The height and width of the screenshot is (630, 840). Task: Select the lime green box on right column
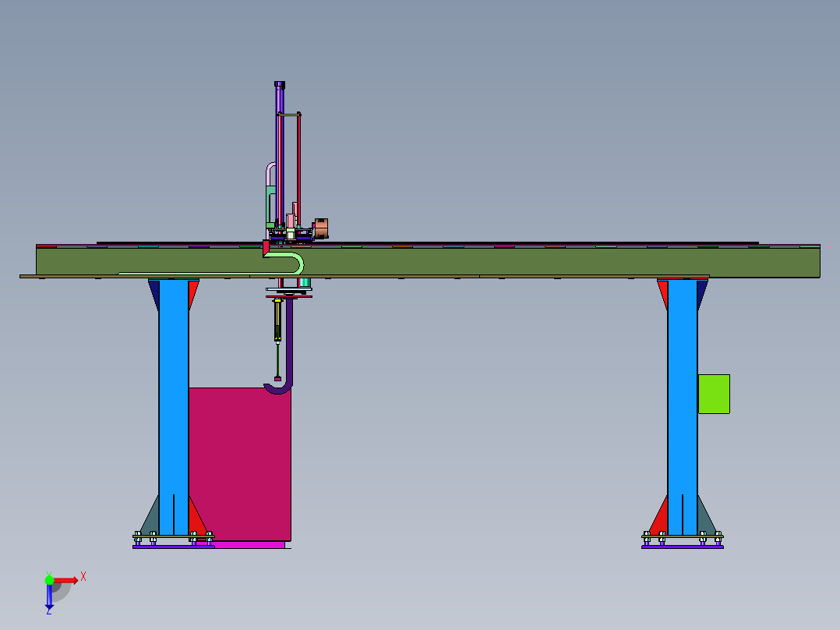point(714,394)
